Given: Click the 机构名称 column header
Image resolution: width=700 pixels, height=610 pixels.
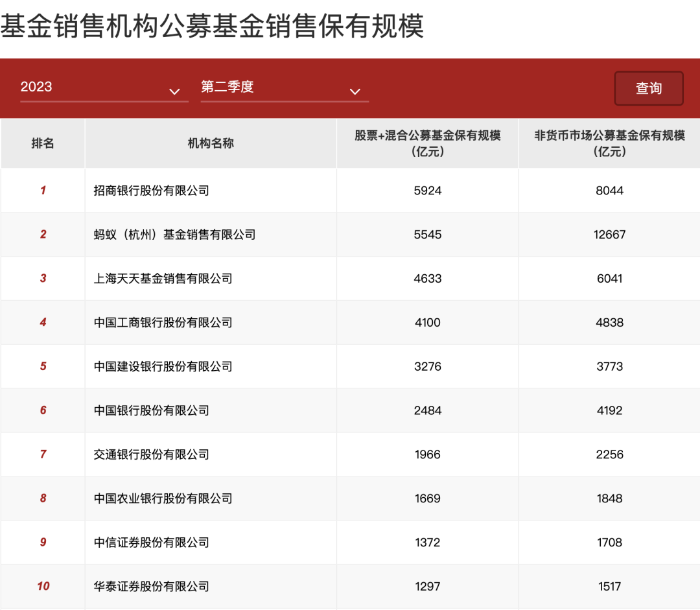Looking at the screenshot, I should (x=211, y=143).
